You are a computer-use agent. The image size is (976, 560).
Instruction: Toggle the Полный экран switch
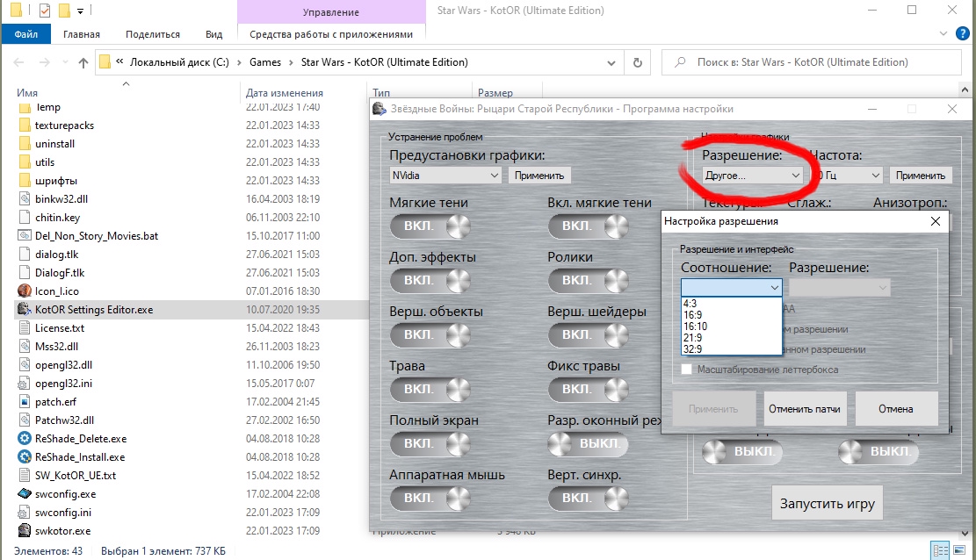tap(430, 443)
